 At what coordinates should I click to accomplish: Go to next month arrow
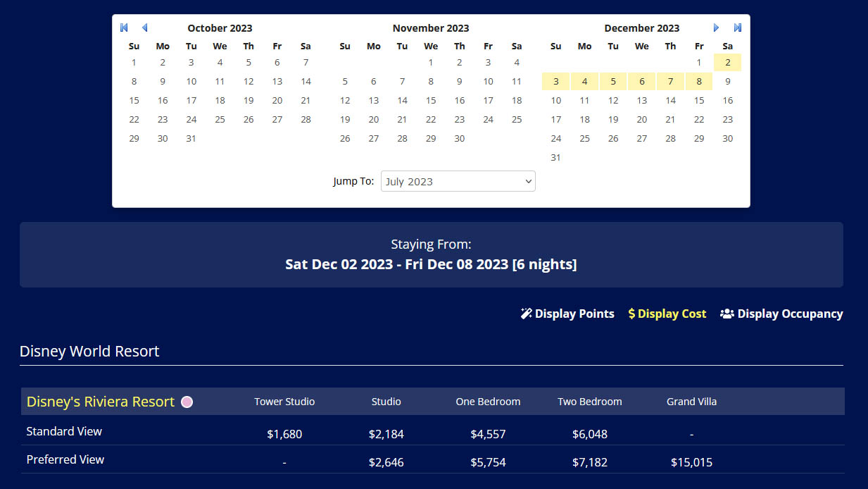click(717, 27)
